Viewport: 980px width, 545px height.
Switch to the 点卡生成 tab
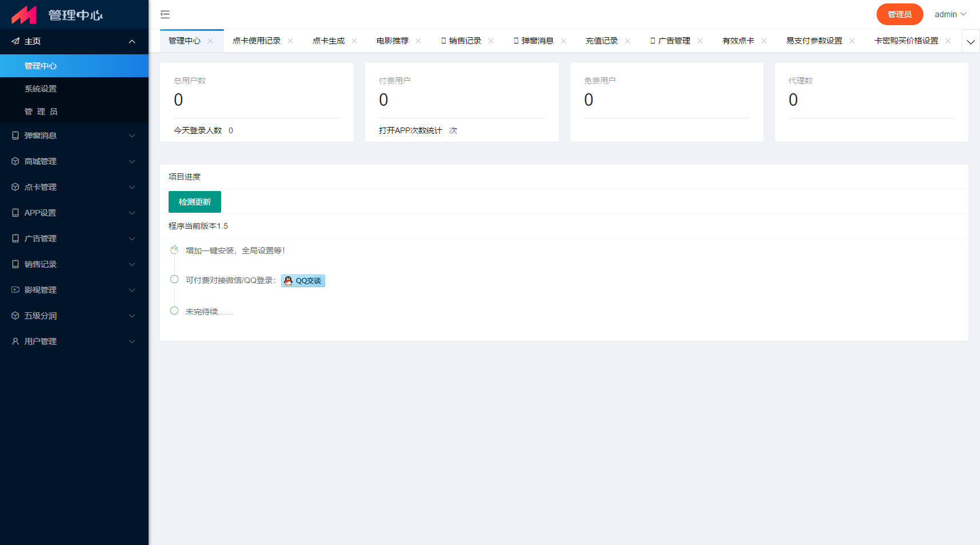click(329, 41)
